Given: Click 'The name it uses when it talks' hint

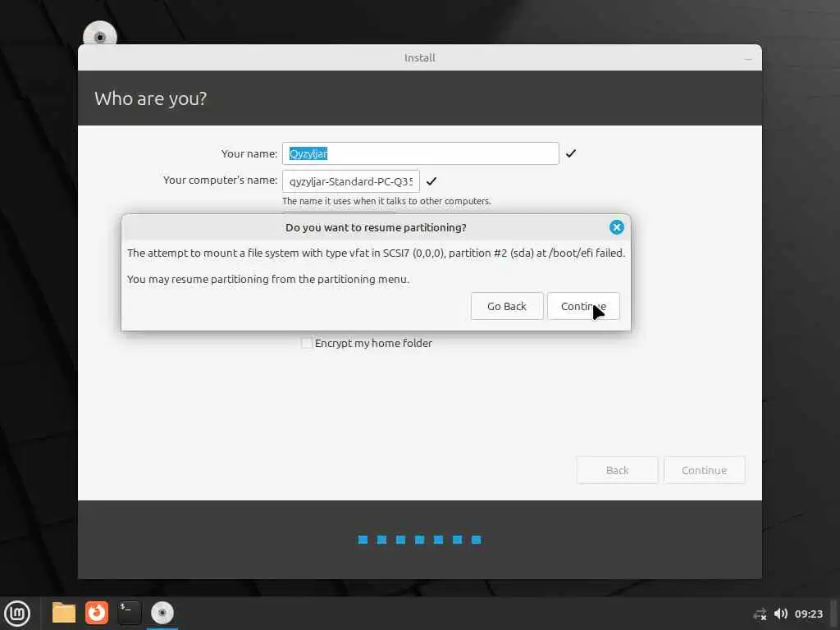Looking at the screenshot, I should (387, 201).
